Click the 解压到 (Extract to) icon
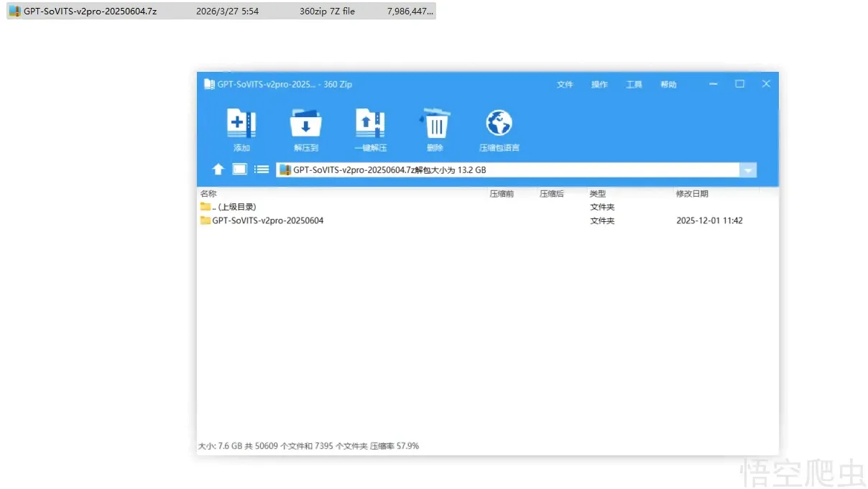 [x=305, y=125]
